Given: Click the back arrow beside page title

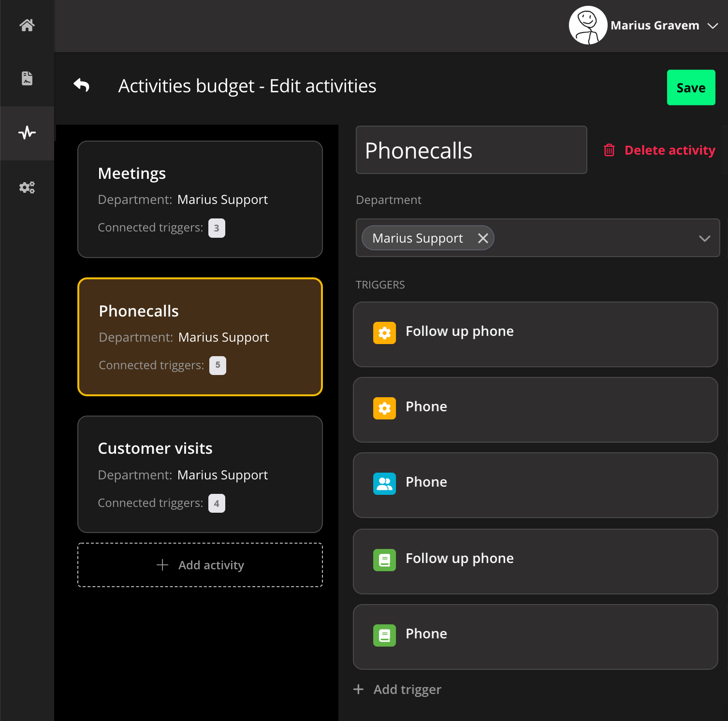Looking at the screenshot, I should pyautogui.click(x=82, y=86).
